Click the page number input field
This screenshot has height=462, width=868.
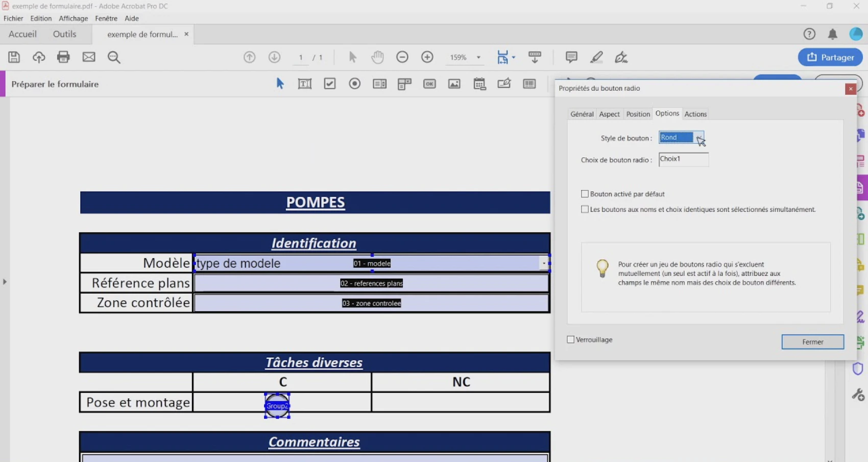pyautogui.click(x=301, y=57)
